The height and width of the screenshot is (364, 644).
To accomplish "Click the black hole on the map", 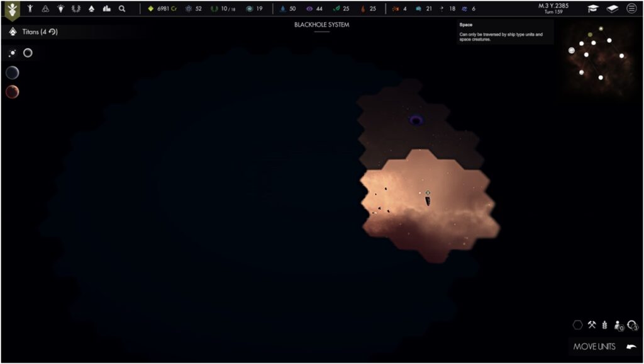I will [x=416, y=120].
